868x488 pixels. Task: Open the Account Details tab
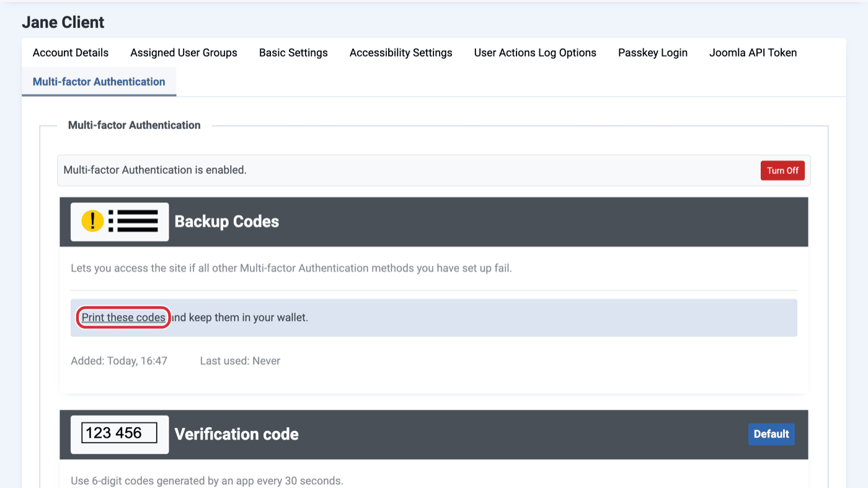pos(71,53)
